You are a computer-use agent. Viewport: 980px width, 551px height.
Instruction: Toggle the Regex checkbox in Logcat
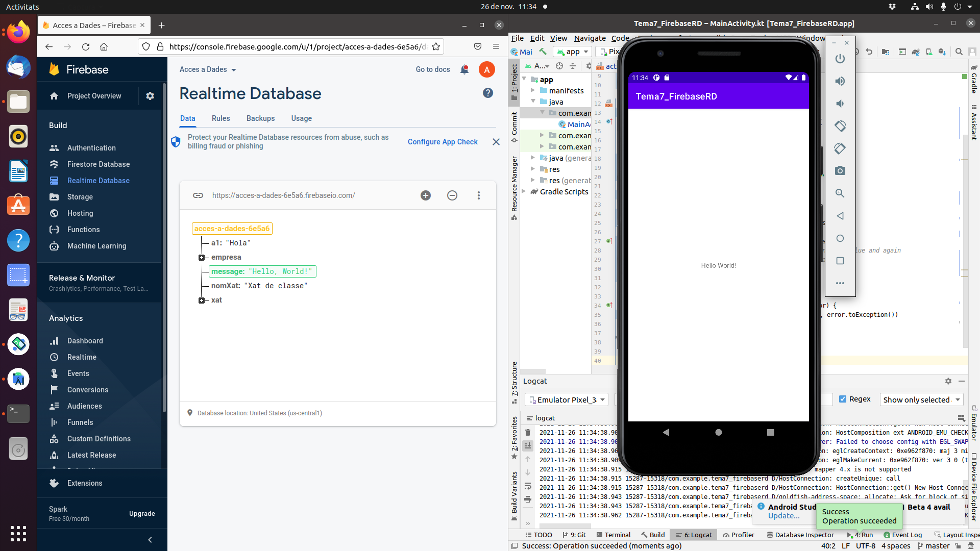843,399
